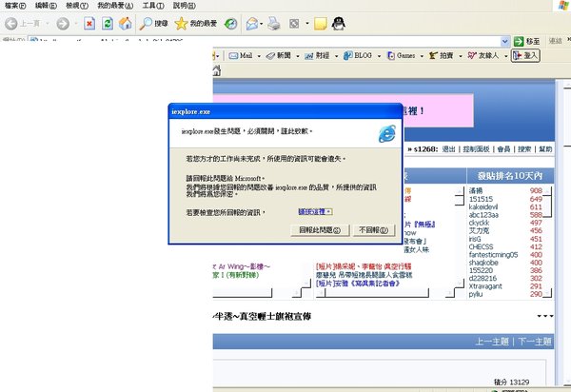571x392 pixels.
Task: Expand Back button history dropdown arrow
Action: pos(48,24)
